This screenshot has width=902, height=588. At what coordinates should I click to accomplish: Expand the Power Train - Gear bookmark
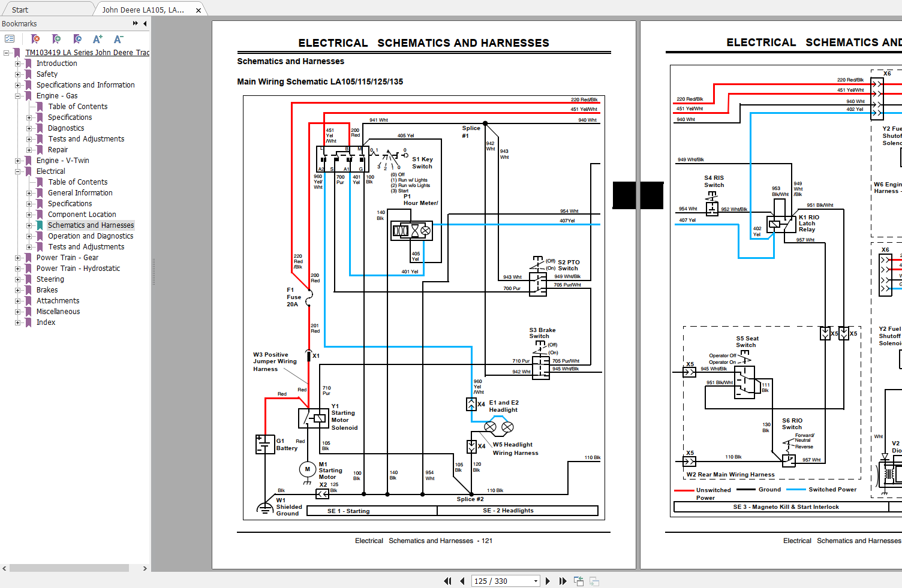point(18,258)
